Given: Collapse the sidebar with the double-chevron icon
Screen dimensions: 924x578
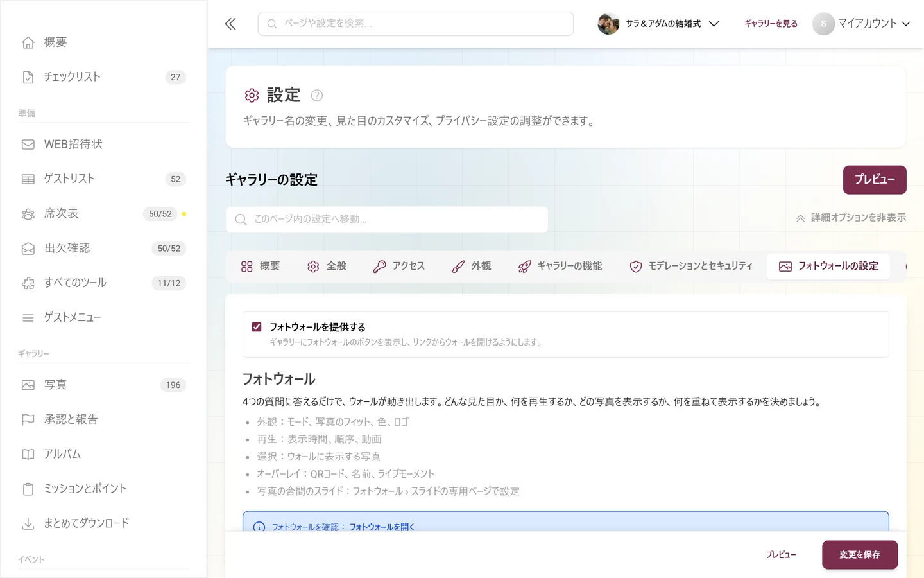Looking at the screenshot, I should tap(230, 24).
